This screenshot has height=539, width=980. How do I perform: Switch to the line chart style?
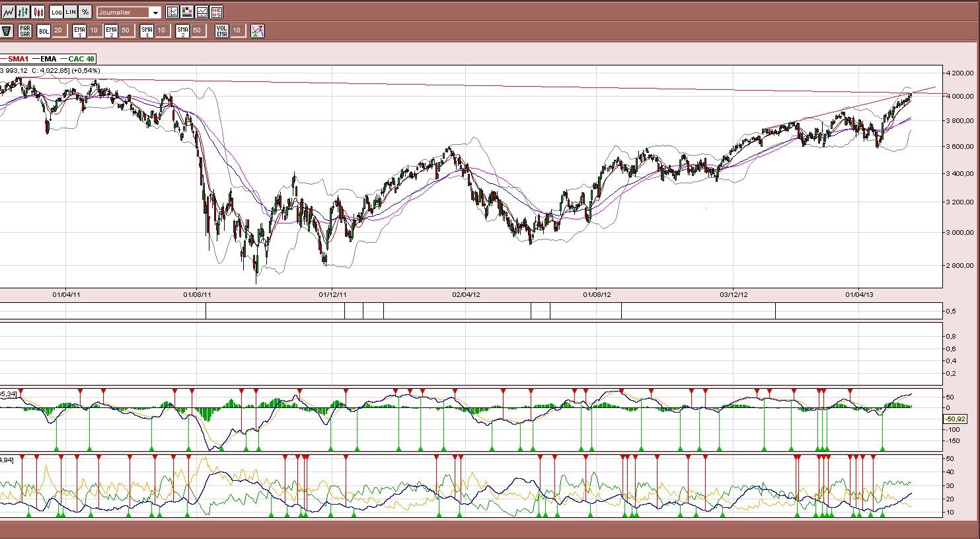(x=9, y=12)
